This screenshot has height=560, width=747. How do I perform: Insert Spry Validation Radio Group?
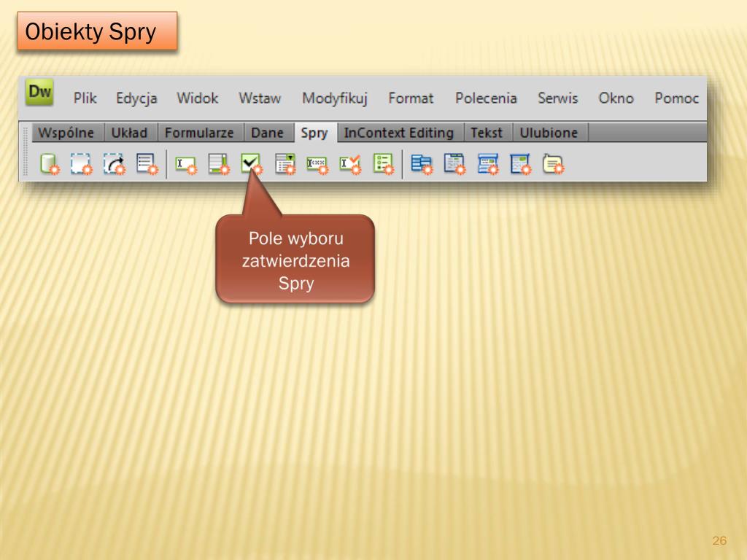[384, 164]
